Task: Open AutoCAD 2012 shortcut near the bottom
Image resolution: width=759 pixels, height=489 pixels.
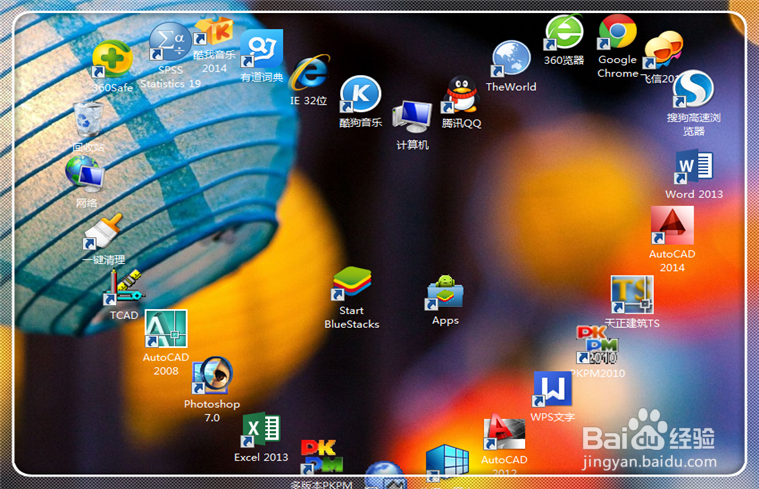Action: coord(504,431)
